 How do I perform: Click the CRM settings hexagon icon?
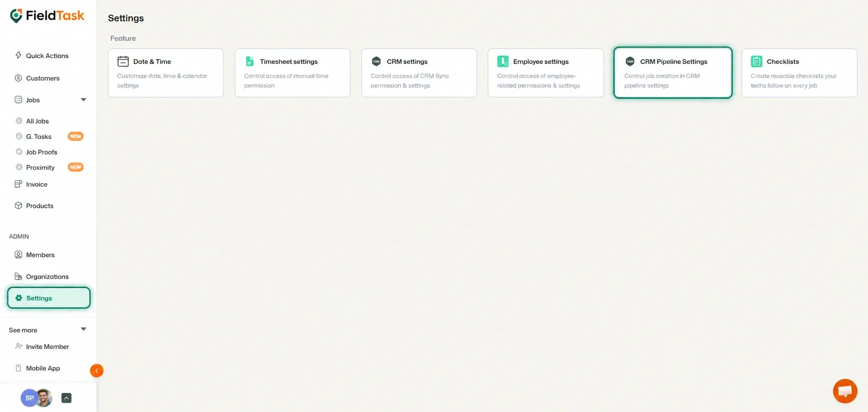[376, 62]
